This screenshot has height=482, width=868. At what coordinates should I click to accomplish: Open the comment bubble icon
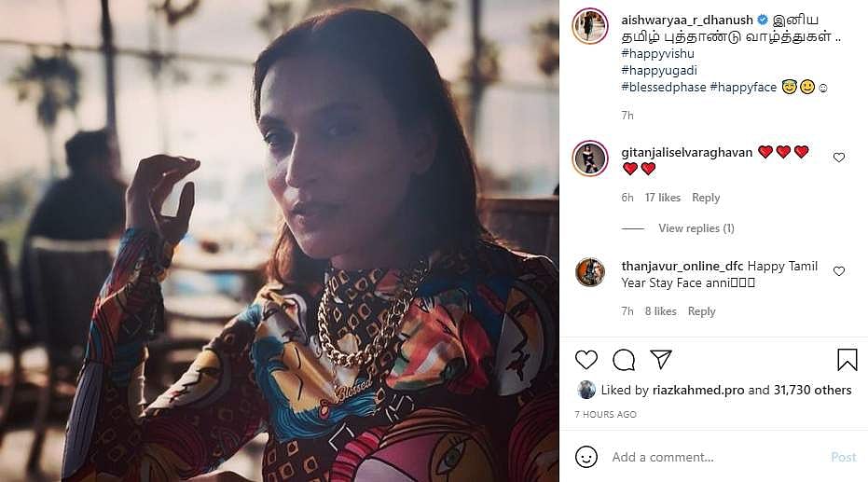(624, 360)
